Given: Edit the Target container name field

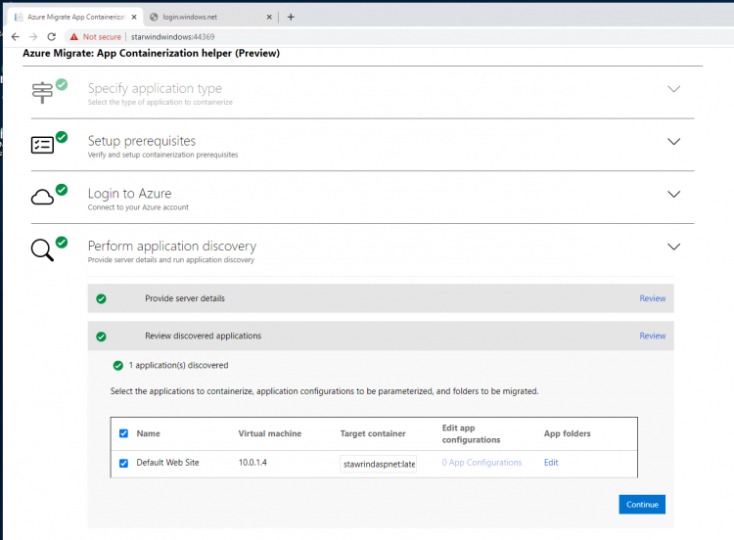Looking at the screenshot, I should click(378, 464).
